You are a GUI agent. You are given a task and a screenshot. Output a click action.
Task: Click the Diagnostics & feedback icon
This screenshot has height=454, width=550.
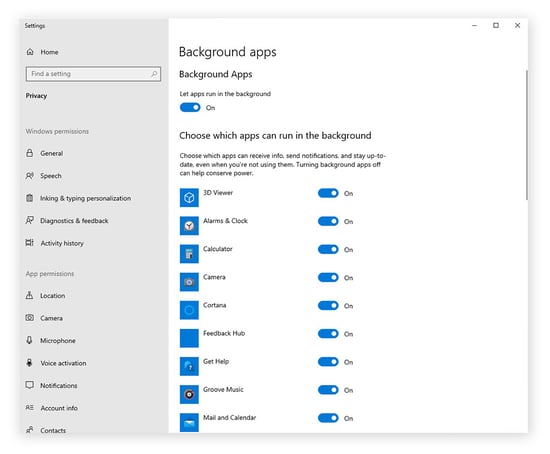pyautogui.click(x=30, y=220)
